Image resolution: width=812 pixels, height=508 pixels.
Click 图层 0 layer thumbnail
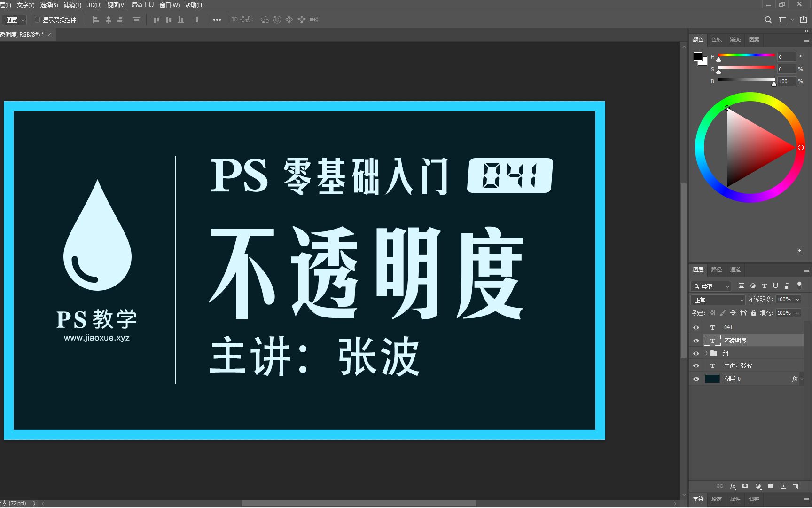(712, 379)
